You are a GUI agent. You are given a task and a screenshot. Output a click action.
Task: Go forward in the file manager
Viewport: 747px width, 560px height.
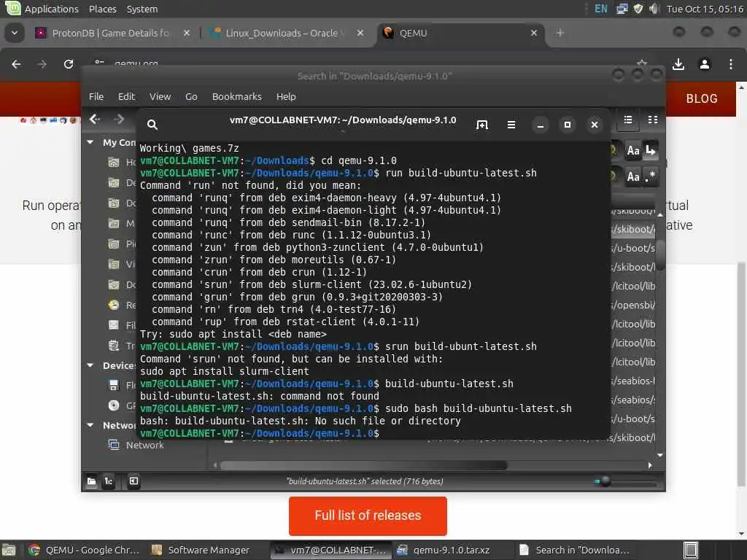pyautogui.click(x=119, y=119)
